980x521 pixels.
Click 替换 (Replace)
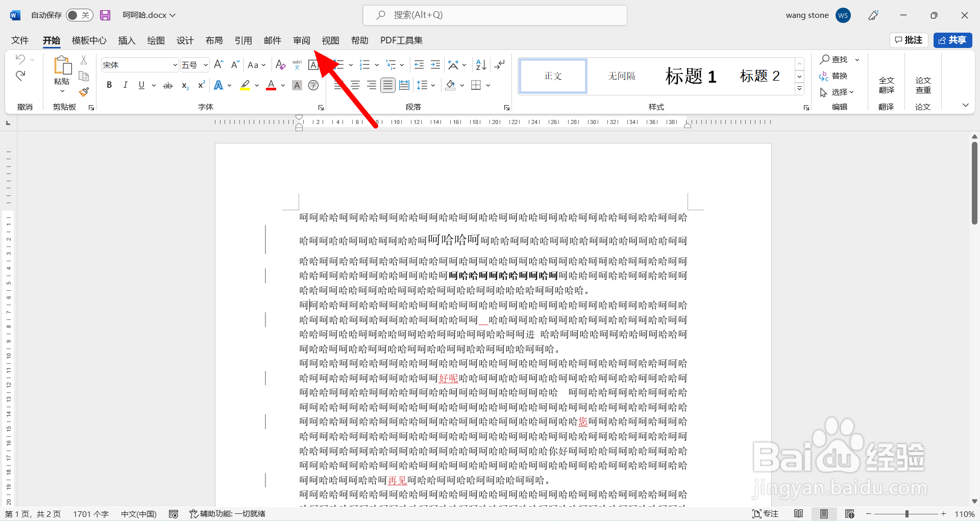pyautogui.click(x=834, y=76)
